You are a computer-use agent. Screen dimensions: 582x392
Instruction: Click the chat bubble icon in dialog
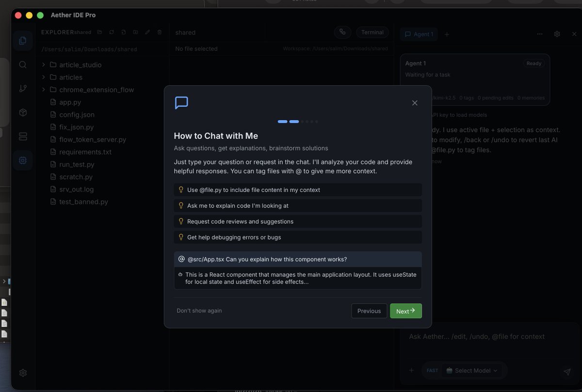click(181, 103)
